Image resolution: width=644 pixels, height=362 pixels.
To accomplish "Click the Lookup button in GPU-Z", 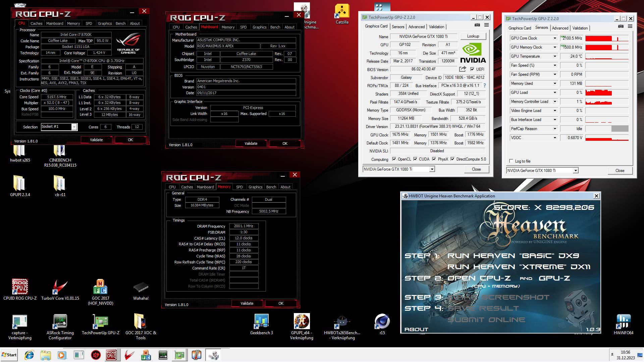I will click(473, 36).
